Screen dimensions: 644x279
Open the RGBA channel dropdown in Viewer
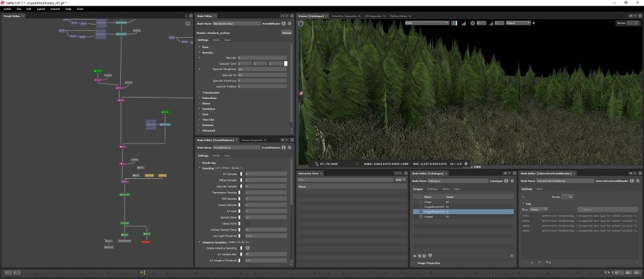click(x=426, y=23)
